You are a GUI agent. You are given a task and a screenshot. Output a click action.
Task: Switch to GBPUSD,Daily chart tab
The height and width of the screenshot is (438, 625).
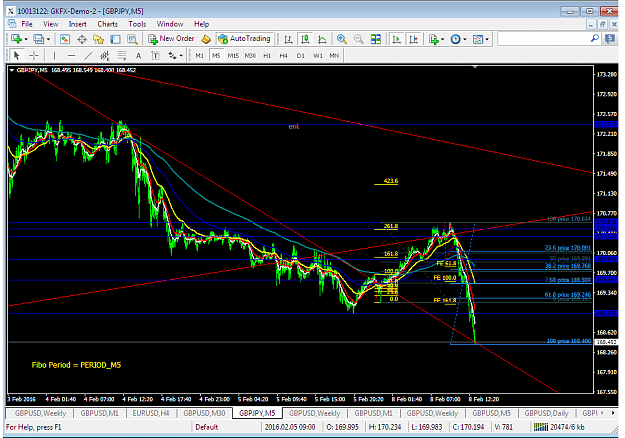pos(546,413)
